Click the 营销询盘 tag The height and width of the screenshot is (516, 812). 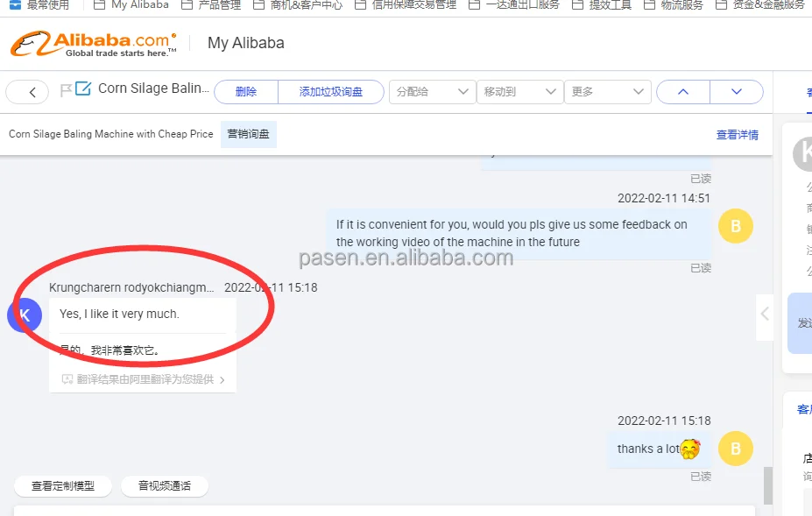[x=249, y=134]
